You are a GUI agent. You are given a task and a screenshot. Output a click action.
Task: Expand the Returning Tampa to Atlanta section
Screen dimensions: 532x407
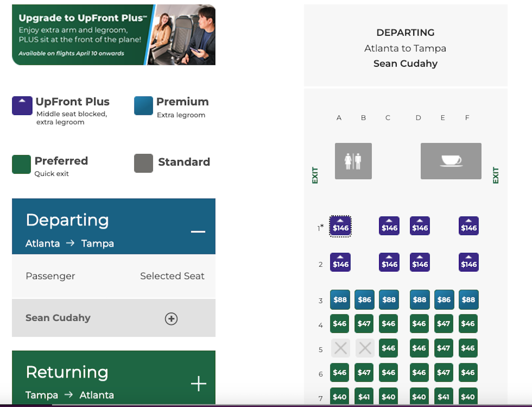(199, 384)
